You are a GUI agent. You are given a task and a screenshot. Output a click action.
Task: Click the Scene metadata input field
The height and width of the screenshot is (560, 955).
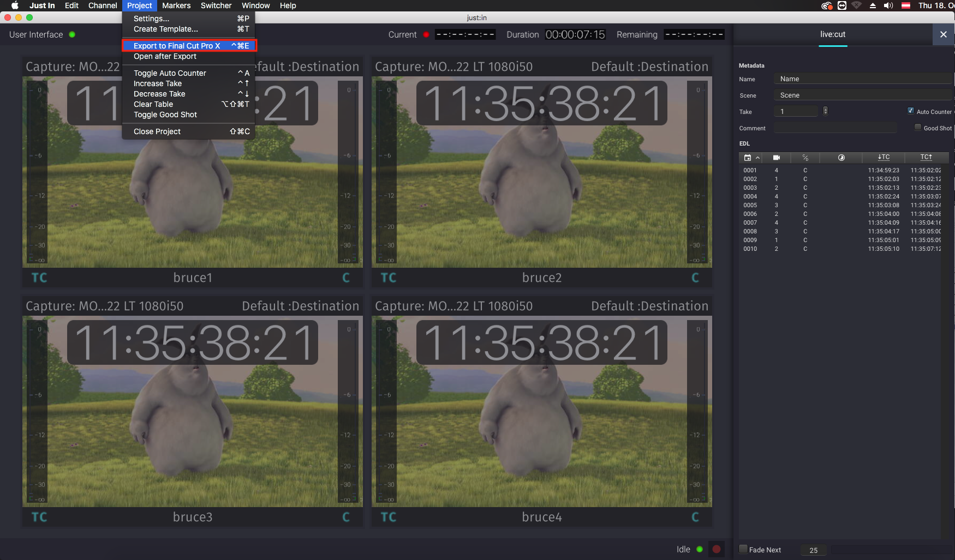[863, 95]
